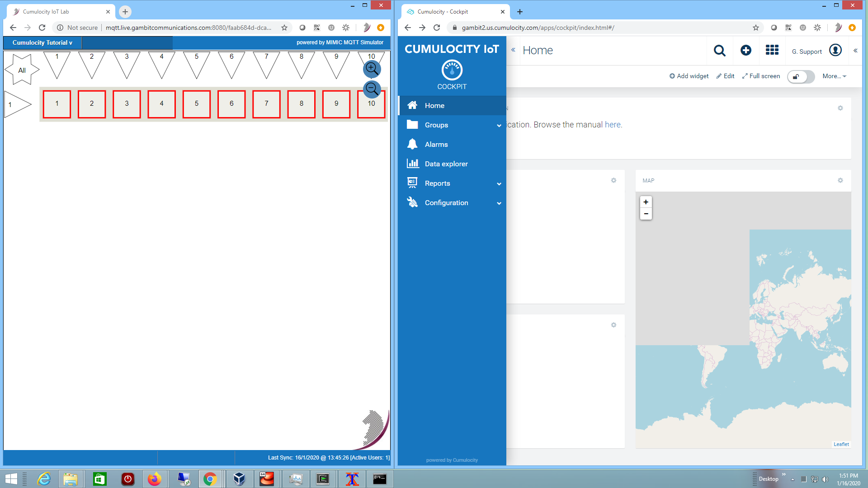
Task: Open the Cockpit search icon
Action: pyautogui.click(x=720, y=50)
